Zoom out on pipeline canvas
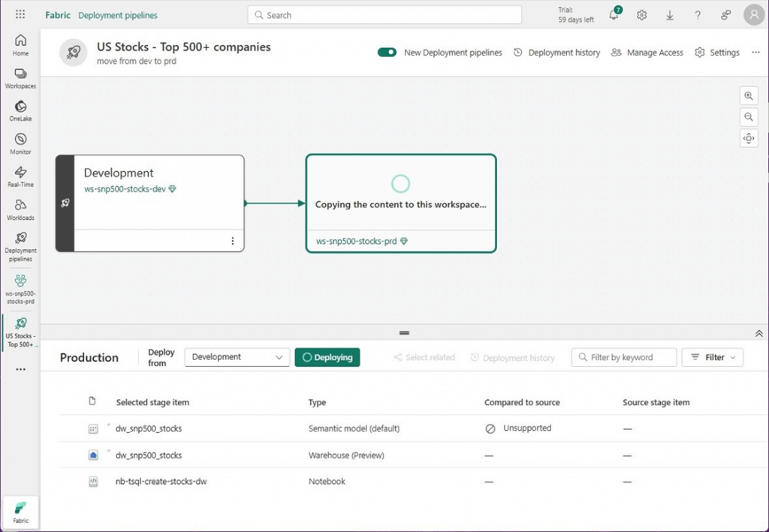 pos(749,117)
